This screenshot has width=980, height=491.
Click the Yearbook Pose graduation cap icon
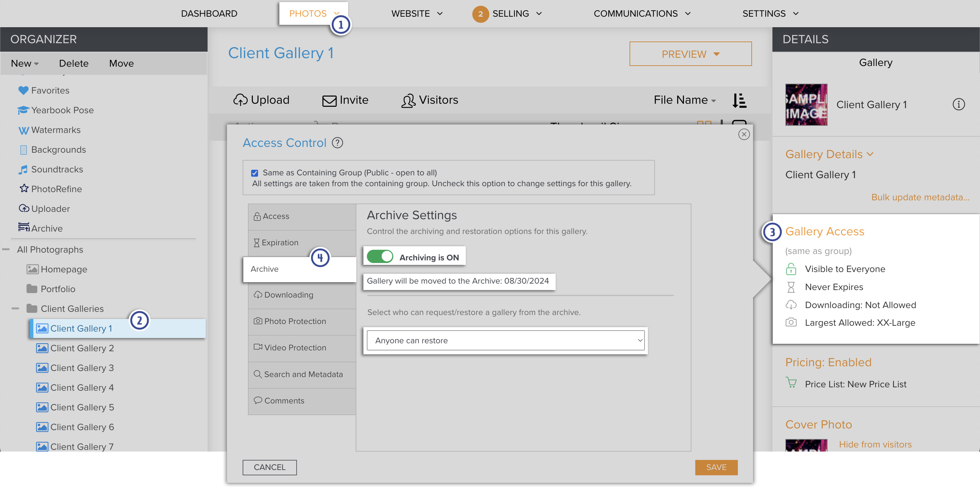tap(23, 110)
